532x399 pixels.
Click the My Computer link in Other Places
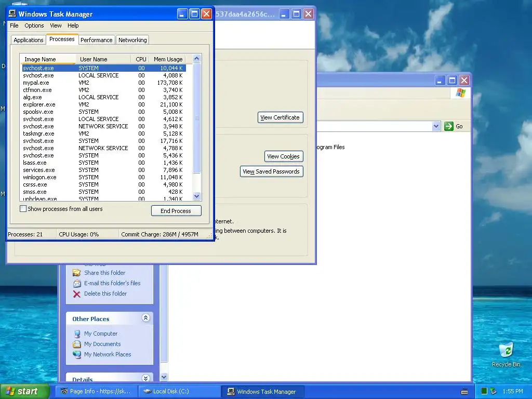(x=101, y=334)
